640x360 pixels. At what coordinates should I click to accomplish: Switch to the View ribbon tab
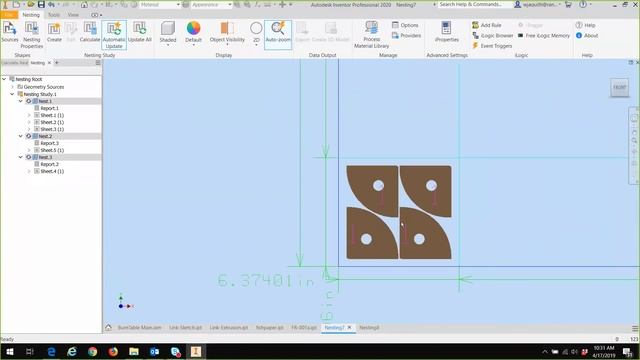73,15
